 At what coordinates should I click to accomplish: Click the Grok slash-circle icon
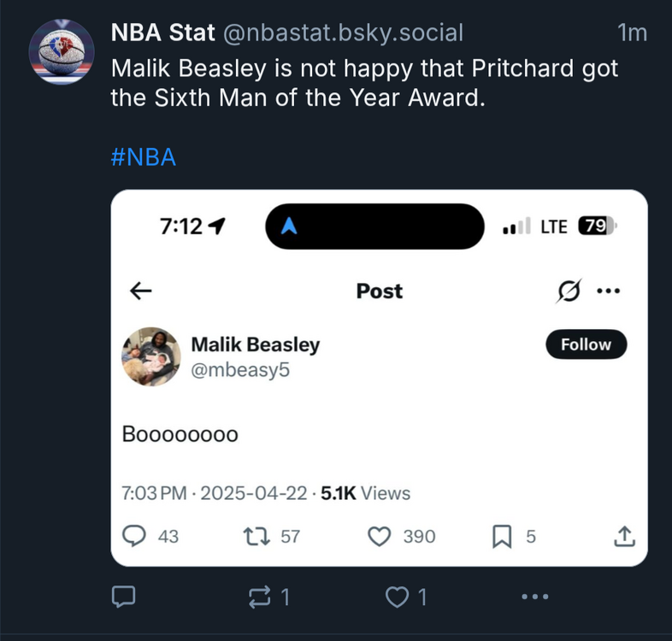click(x=566, y=291)
